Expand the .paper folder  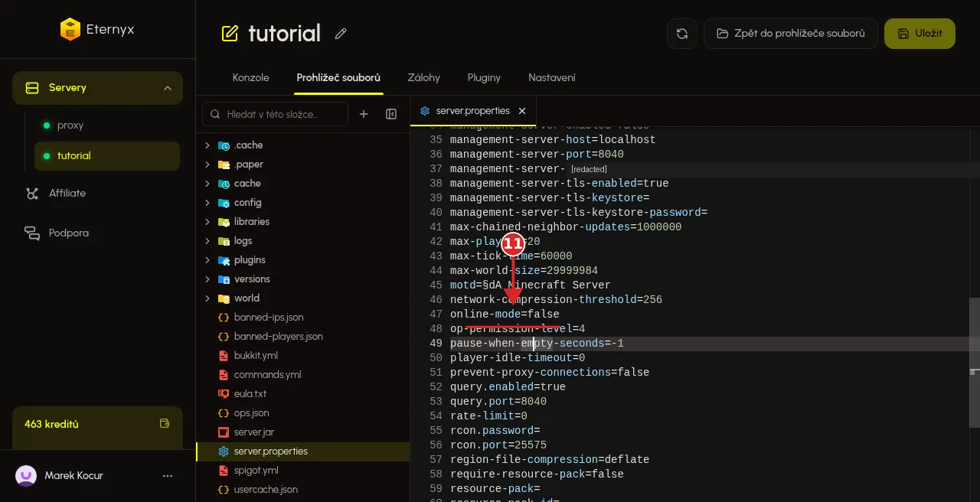pyautogui.click(x=207, y=165)
